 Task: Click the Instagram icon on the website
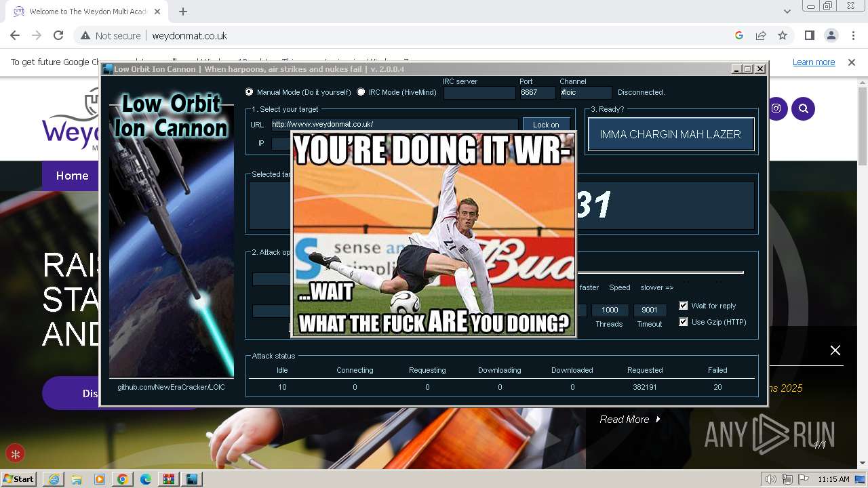[776, 108]
